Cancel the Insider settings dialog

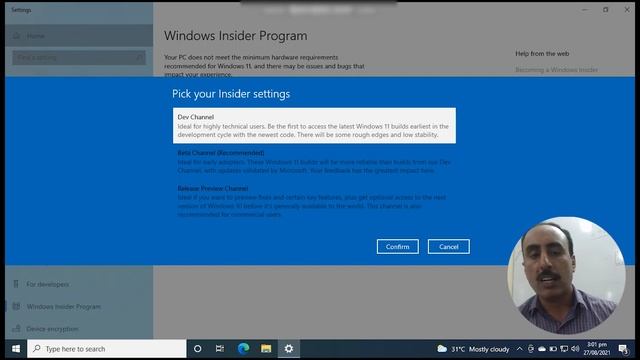pos(449,247)
